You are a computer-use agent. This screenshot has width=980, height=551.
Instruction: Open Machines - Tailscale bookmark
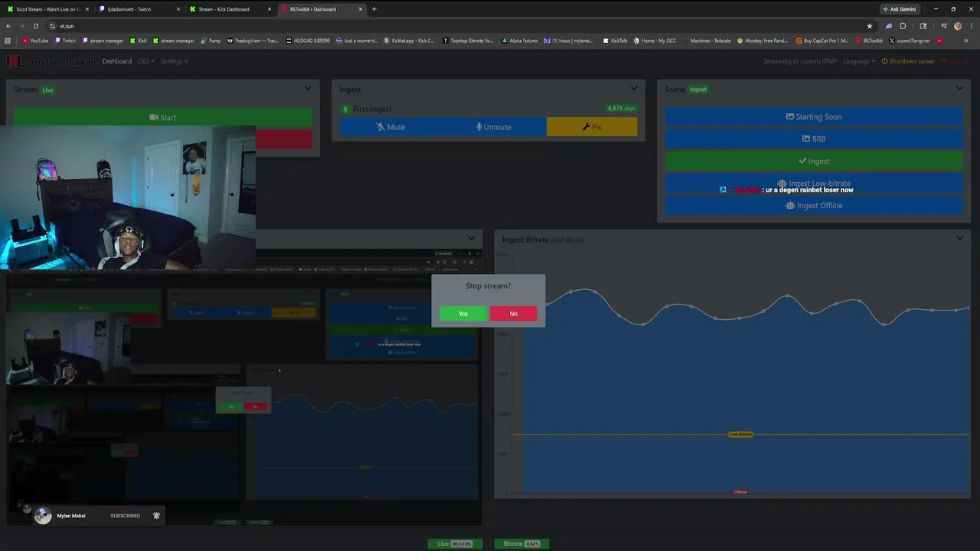706,41
